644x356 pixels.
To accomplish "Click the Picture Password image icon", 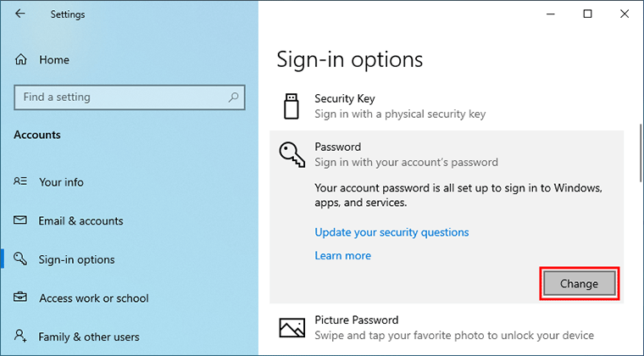I will [292, 328].
